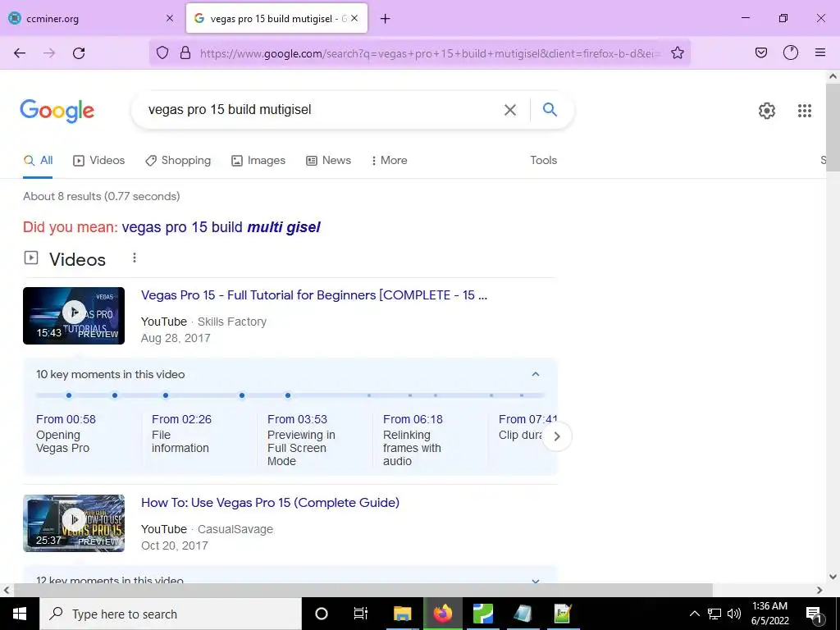The width and height of the screenshot is (840, 630).
Task: Show hidden system tray icons
Action: [694, 614]
